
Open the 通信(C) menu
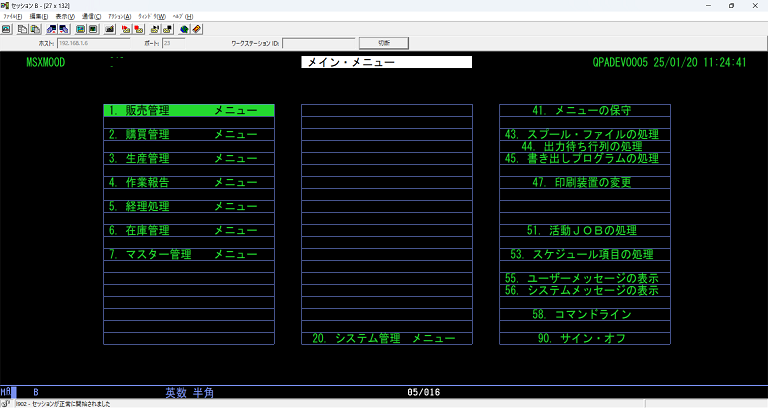[x=91, y=17]
